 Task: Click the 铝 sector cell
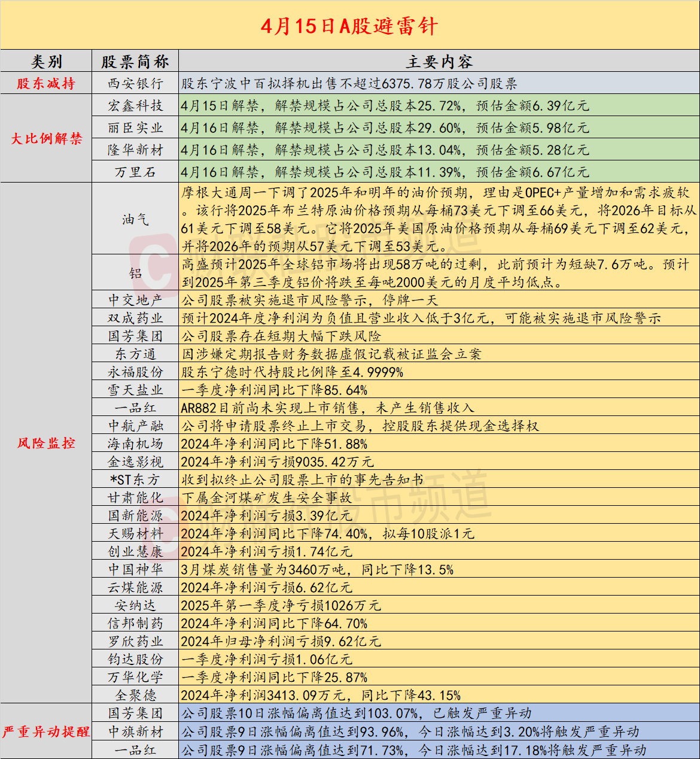point(135,273)
